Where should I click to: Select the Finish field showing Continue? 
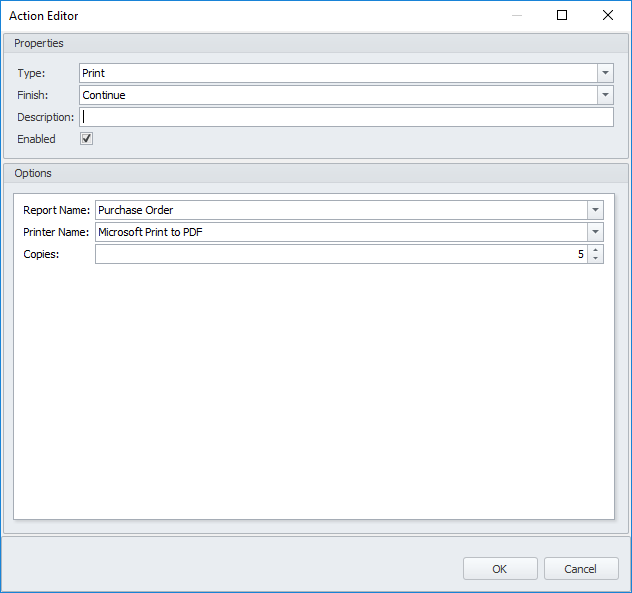(x=338, y=95)
